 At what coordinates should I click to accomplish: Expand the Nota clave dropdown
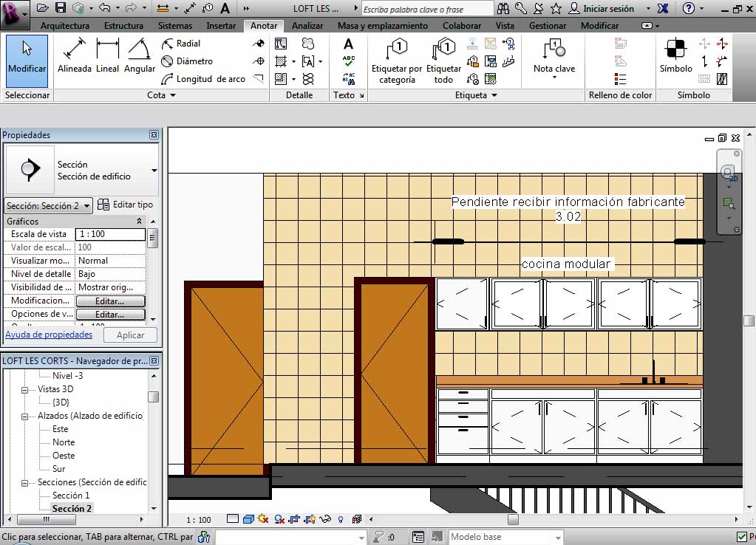554,77
